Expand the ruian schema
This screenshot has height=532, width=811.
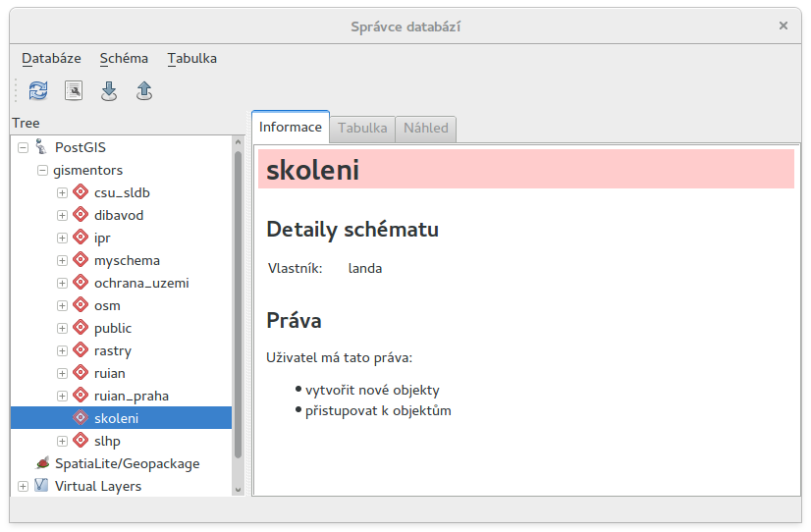tap(62, 374)
